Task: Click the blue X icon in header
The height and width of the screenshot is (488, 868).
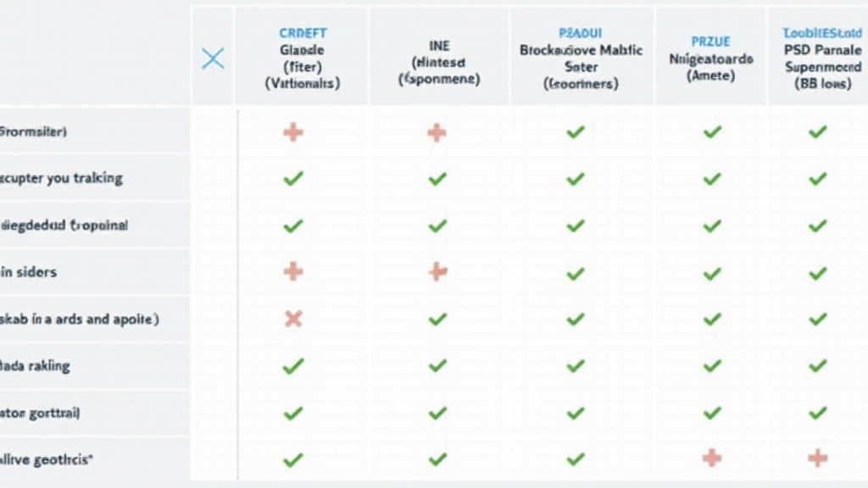Action: pyautogui.click(x=213, y=58)
